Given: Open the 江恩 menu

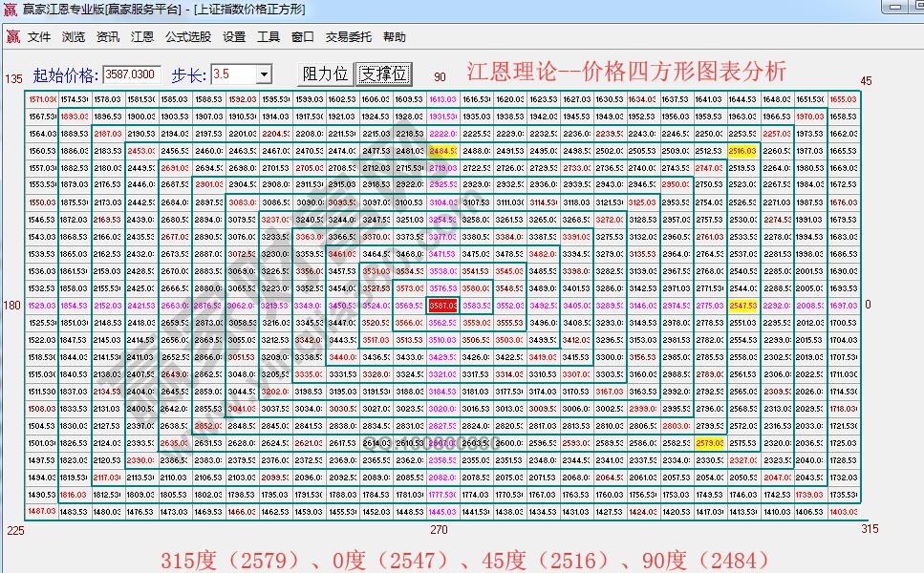Looking at the screenshot, I should pyautogui.click(x=140, y=37).
